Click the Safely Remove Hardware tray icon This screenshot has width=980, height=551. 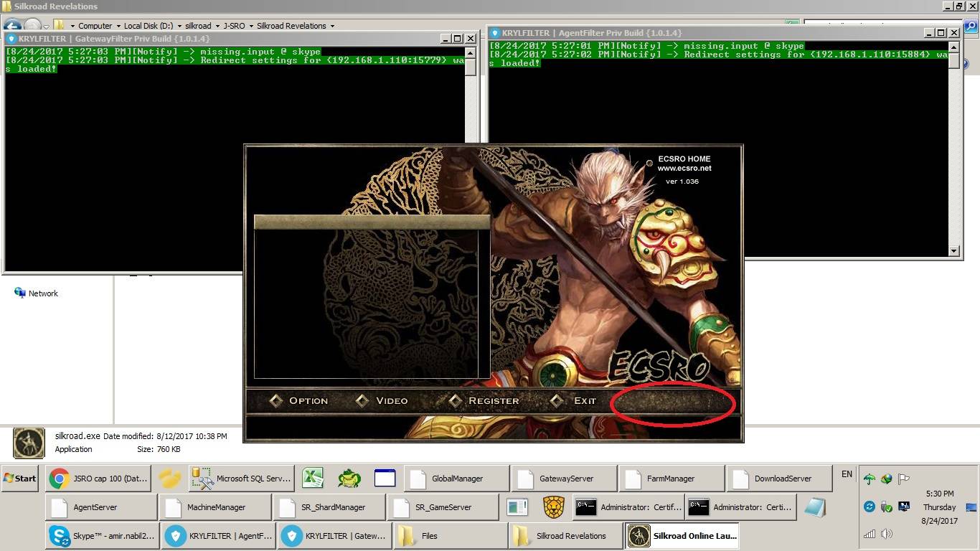887,507
